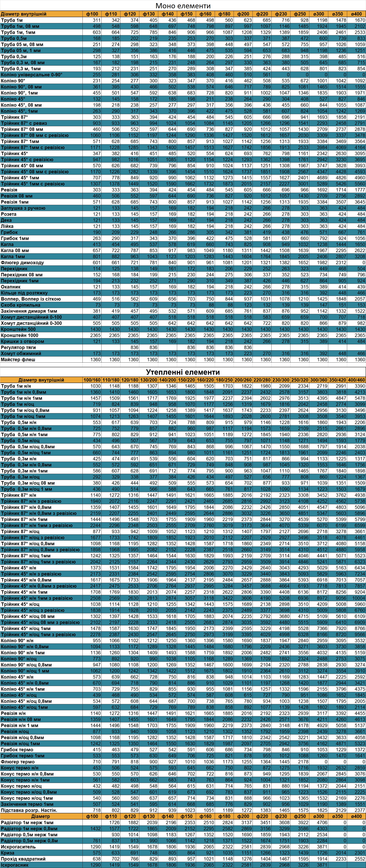Click the "Трійник 87* н/н з ревізією" label
366x868 pixels.
pos(31,501)
